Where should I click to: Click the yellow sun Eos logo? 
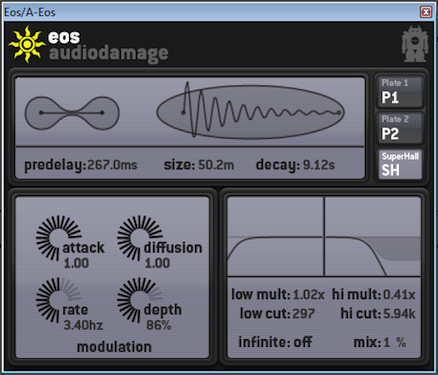pos(27,44)
